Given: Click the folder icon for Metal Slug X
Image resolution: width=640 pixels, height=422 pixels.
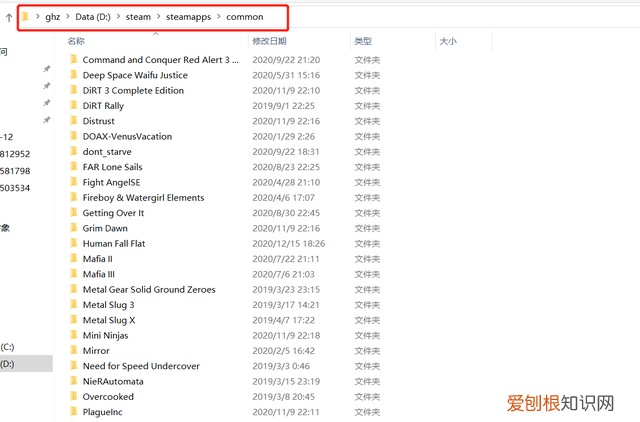Looking at the screenshot, I should click(73, 320).
